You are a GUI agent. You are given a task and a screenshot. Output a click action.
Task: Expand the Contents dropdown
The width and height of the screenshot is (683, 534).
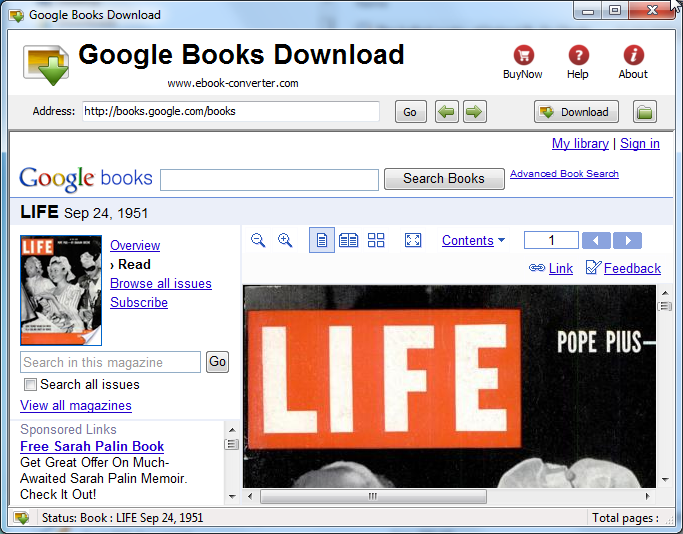click(473, 240)
